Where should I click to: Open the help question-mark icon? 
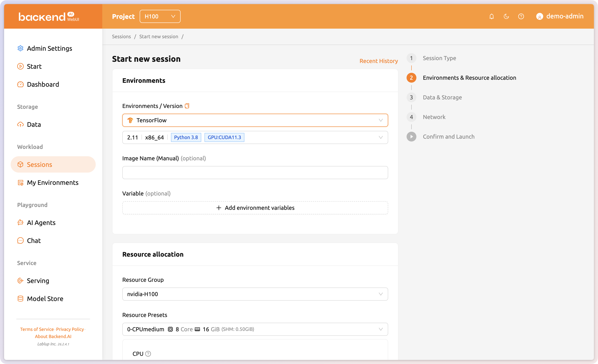point(521,16)
